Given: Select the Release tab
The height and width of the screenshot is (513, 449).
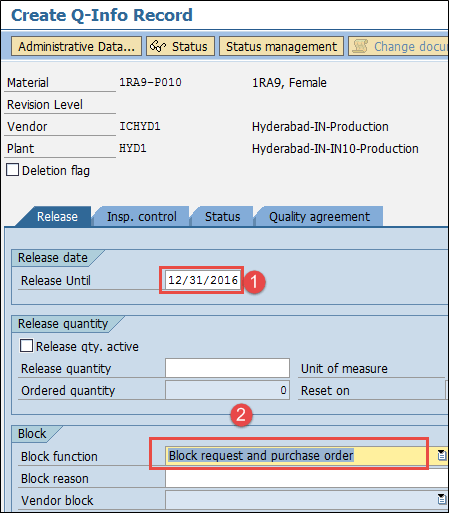Looking at the screenshot, I should pos(57,217).
